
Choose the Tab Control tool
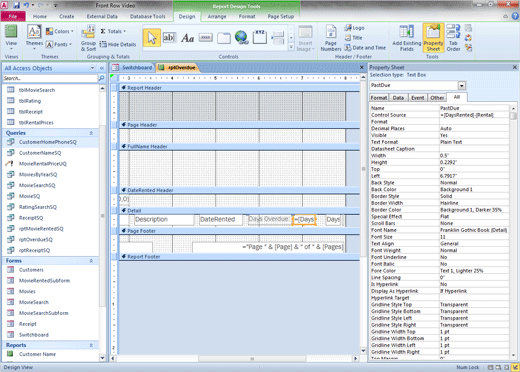(224, 38)
